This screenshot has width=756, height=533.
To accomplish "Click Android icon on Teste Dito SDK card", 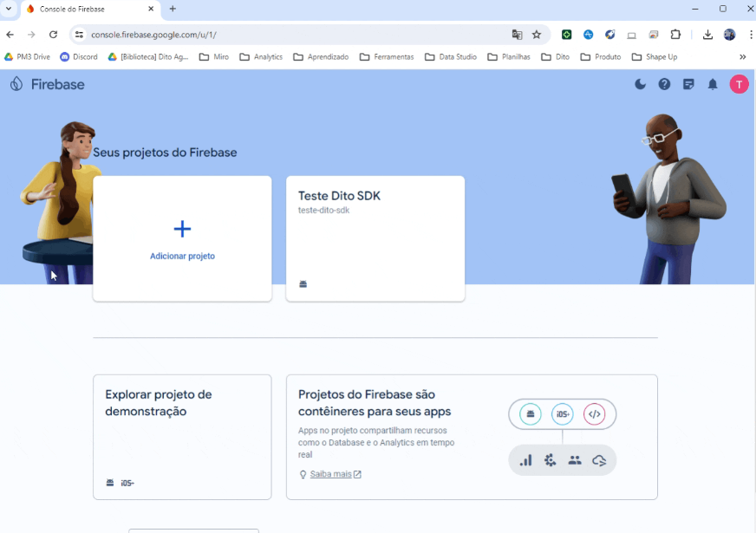I will coord(303,284).
